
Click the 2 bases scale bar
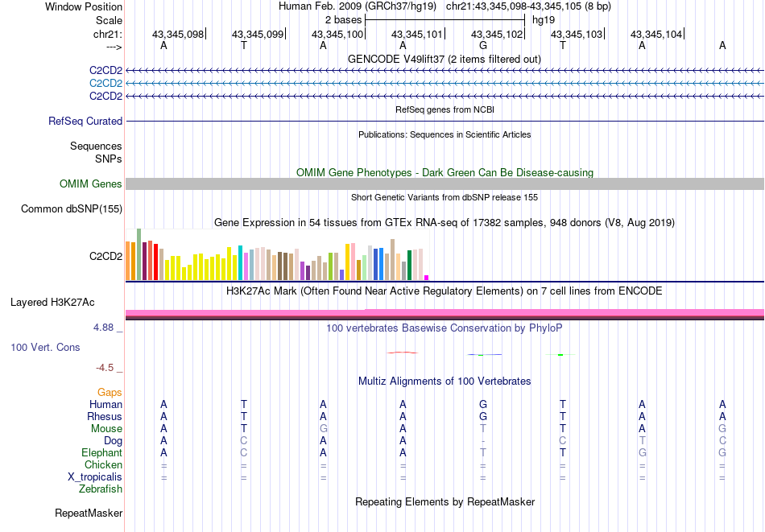445,20
